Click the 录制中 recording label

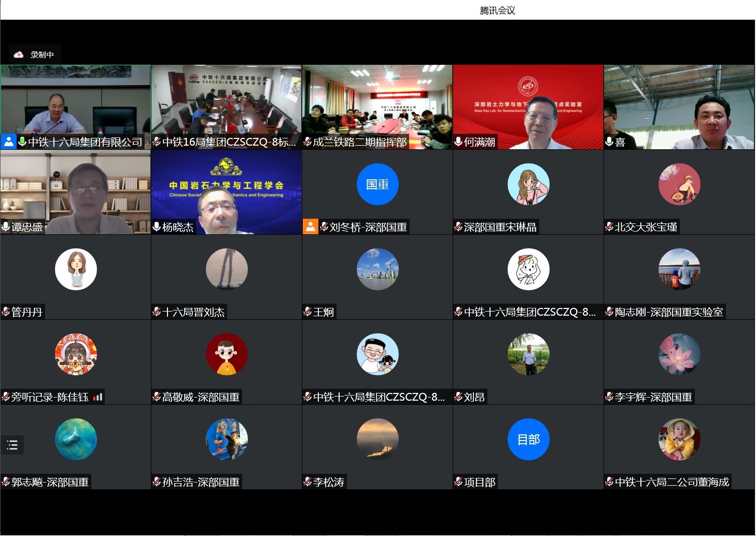point(42,54)
